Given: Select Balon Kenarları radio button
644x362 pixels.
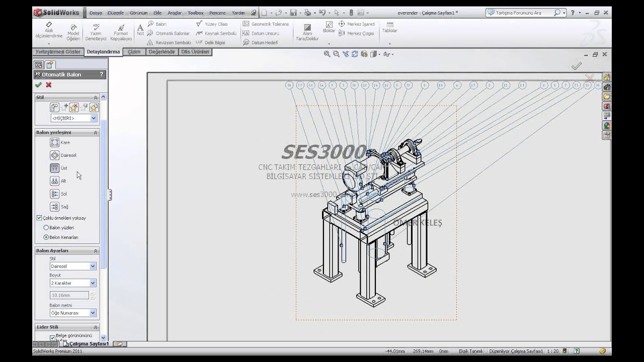Looking at the screenshot, I should coord(46,237).
